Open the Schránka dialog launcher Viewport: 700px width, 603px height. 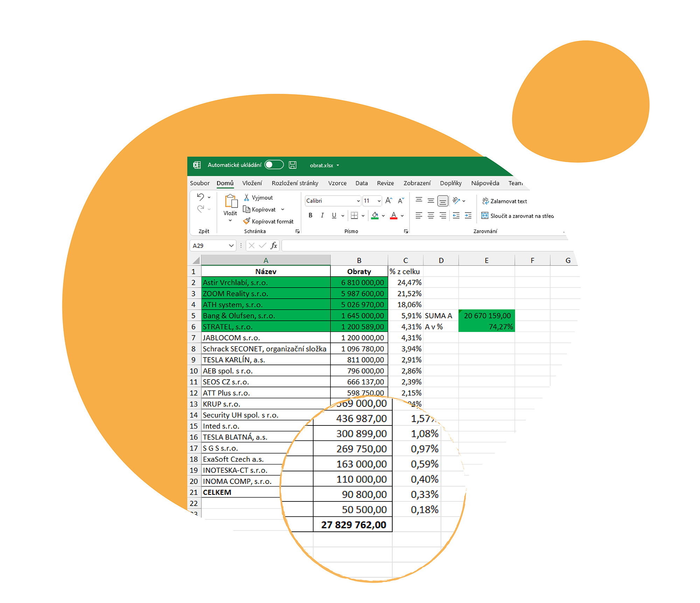coord(297,231)
